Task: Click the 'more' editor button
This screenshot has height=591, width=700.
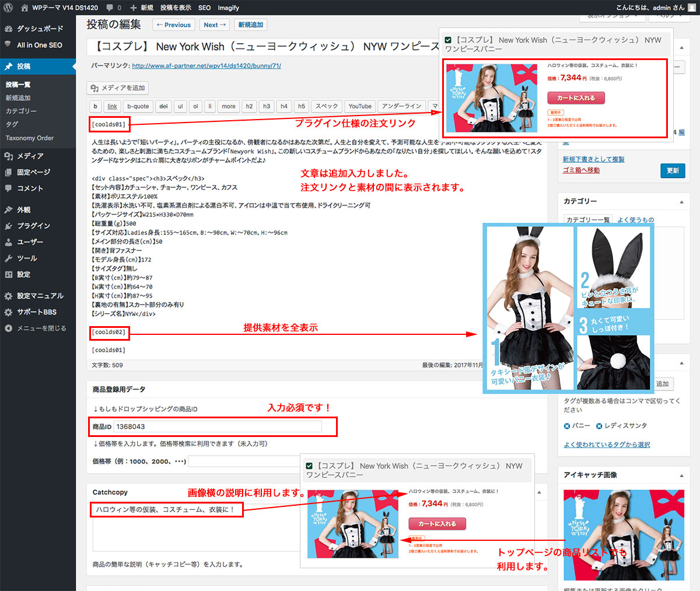Action: [229, 106]
